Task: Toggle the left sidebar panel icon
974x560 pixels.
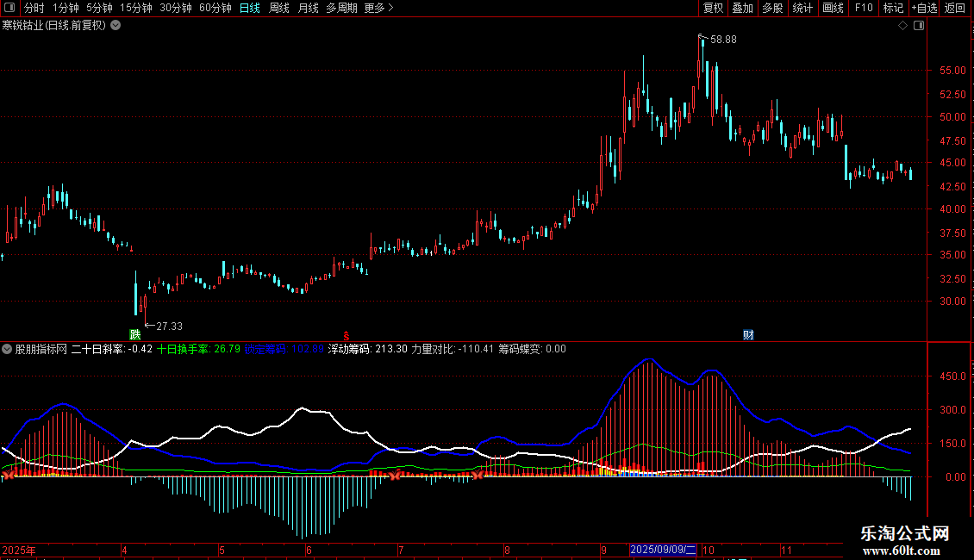Action: click(9, 8)
